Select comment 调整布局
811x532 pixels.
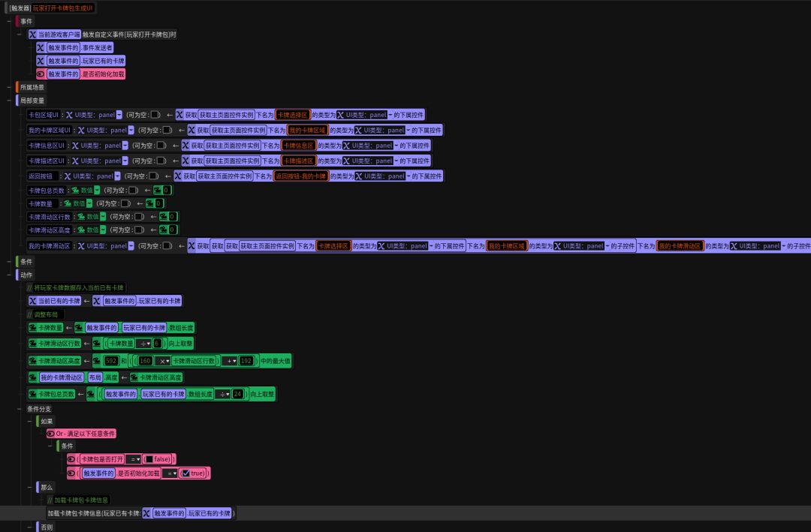point(46,314)
